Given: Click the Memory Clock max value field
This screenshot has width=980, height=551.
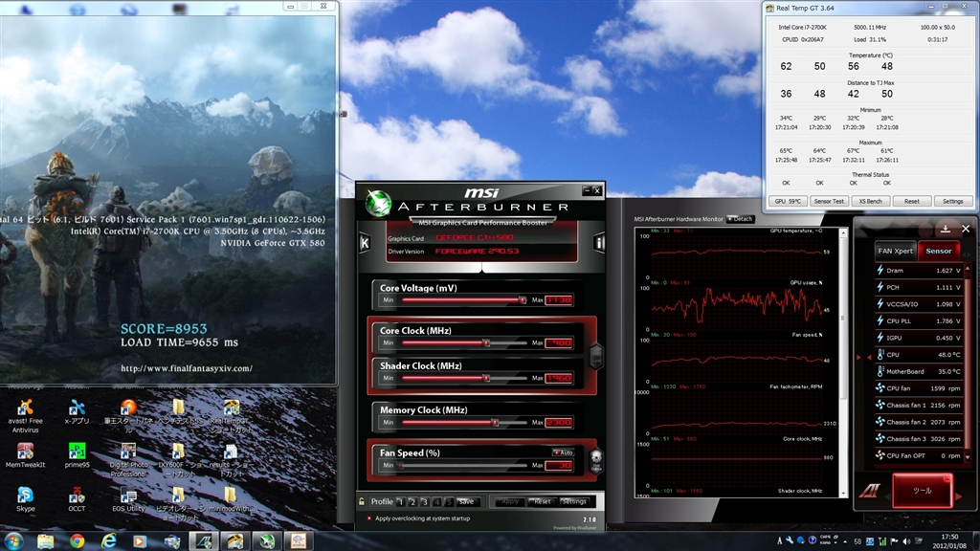Looking at the screenshot, I should [559, 423].
